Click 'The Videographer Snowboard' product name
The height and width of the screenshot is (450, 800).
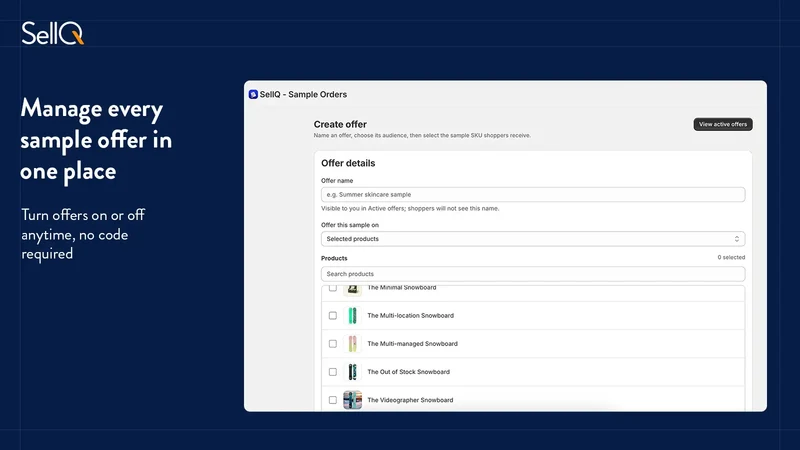[x=410, y=400]
